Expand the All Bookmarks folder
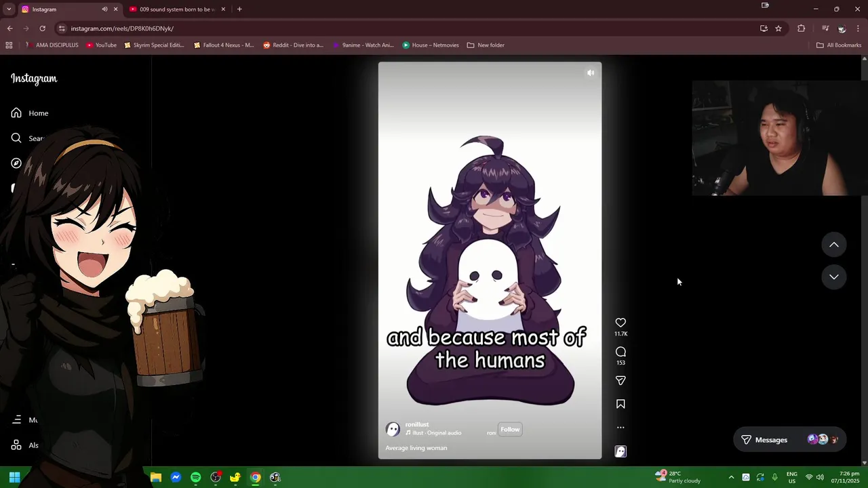Viewport: 868px width, 488px height. point(839,45)
